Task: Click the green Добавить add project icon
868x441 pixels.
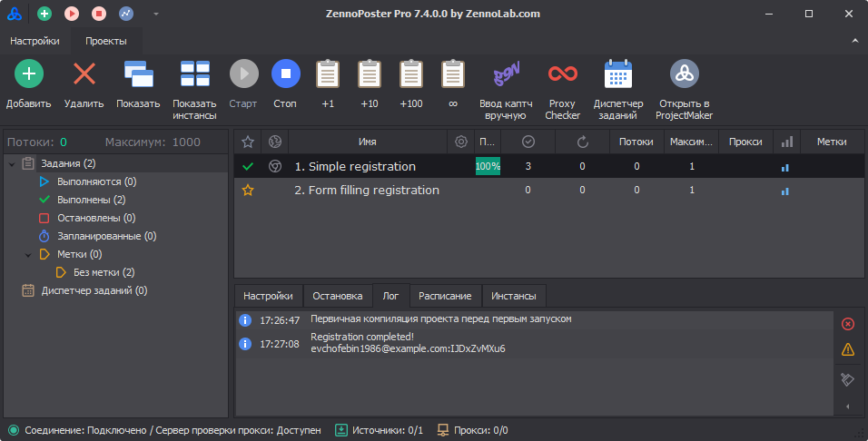Action: tap(28, 74)
